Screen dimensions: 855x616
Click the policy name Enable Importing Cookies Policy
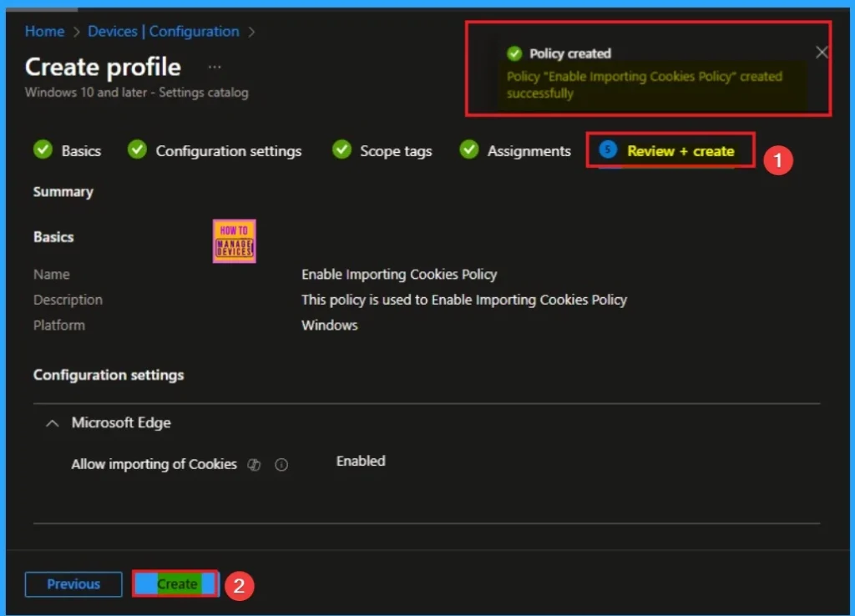(399, 275)
